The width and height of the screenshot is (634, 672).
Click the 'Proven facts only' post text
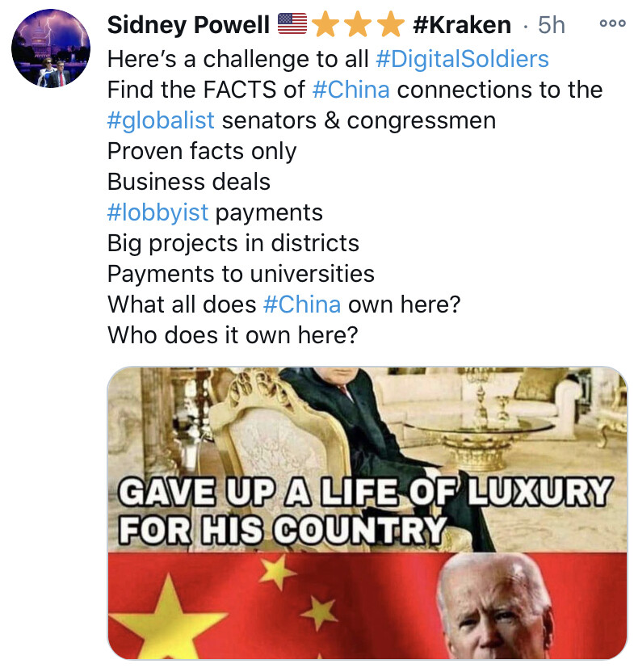coord(202,151)
